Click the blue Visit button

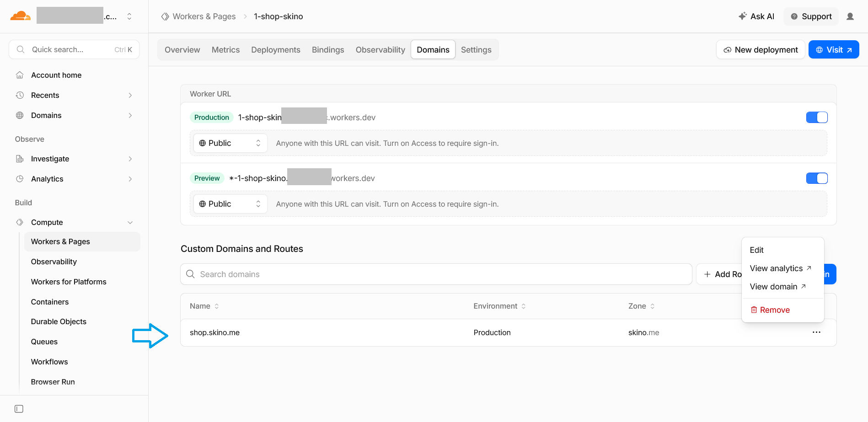coord(834,49)
